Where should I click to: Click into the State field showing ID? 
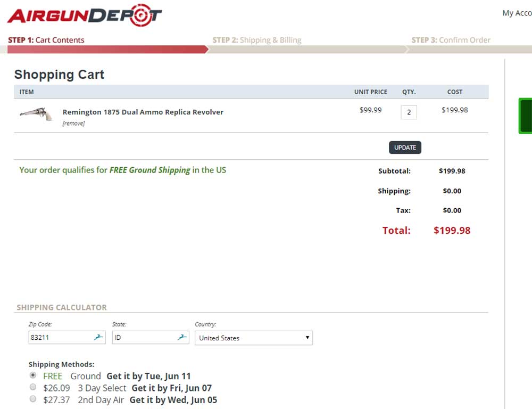tap(151, 337)
